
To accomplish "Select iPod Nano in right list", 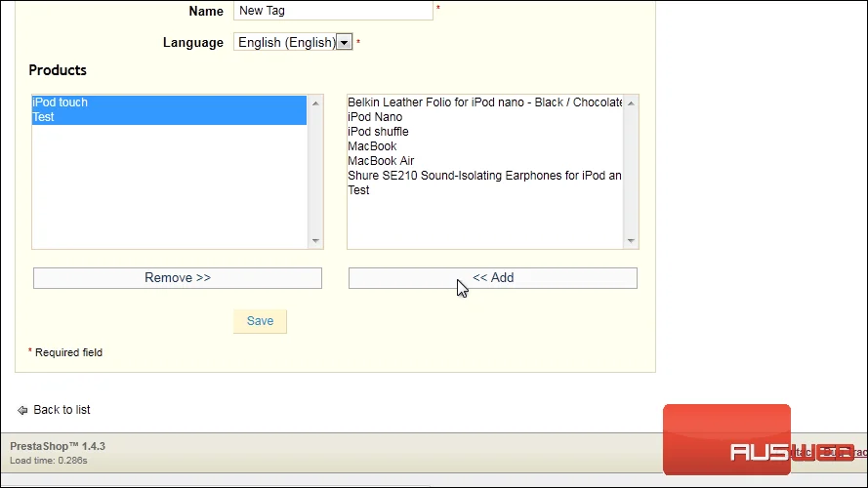I will (x=484, y=117).
